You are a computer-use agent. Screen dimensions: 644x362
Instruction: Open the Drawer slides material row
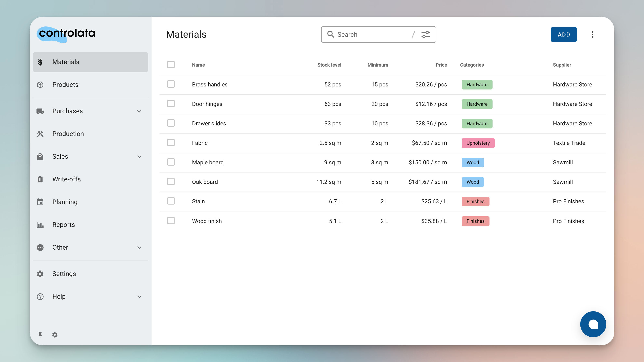coord(383,124)
